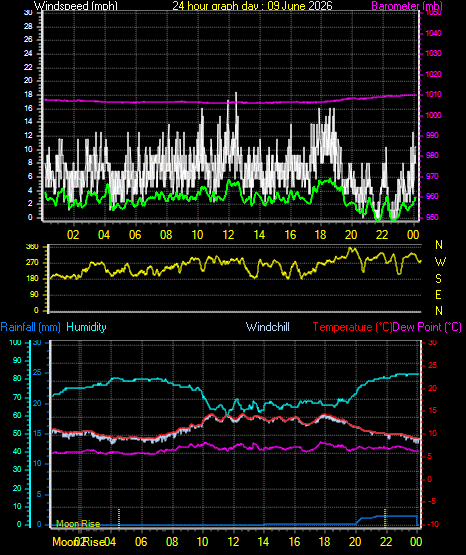The width and height of the screenshot is (466, 555).
Task: Click the '24 hour graph day : 09 June 2026' heading
Action: (252, 6)
